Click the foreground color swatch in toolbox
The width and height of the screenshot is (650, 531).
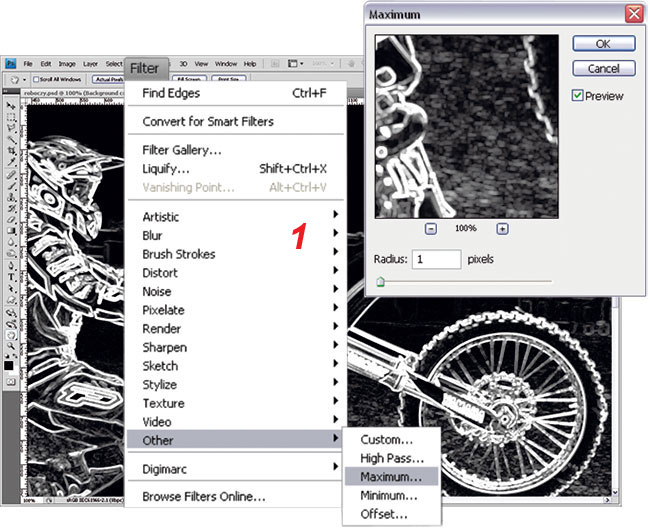click(8, 364)
